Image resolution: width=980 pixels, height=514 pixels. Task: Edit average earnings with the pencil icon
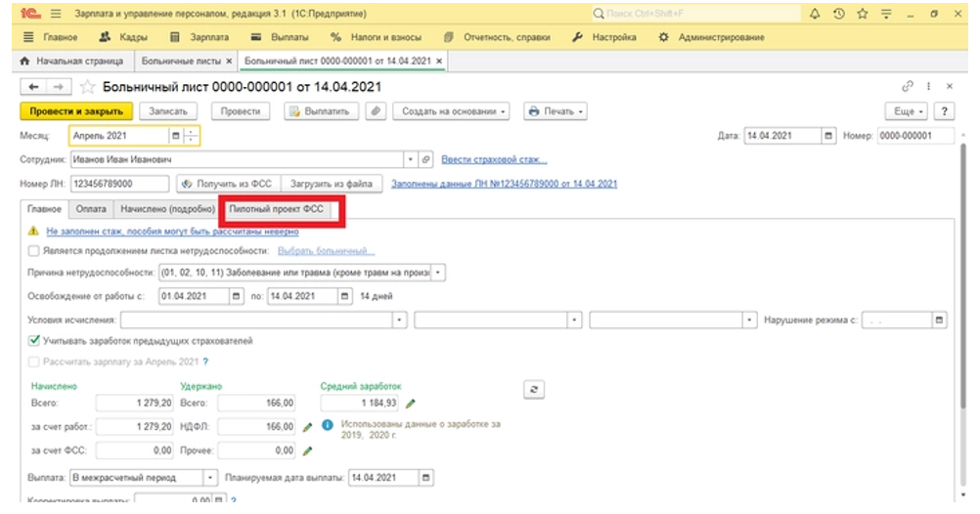coord(411,403)
